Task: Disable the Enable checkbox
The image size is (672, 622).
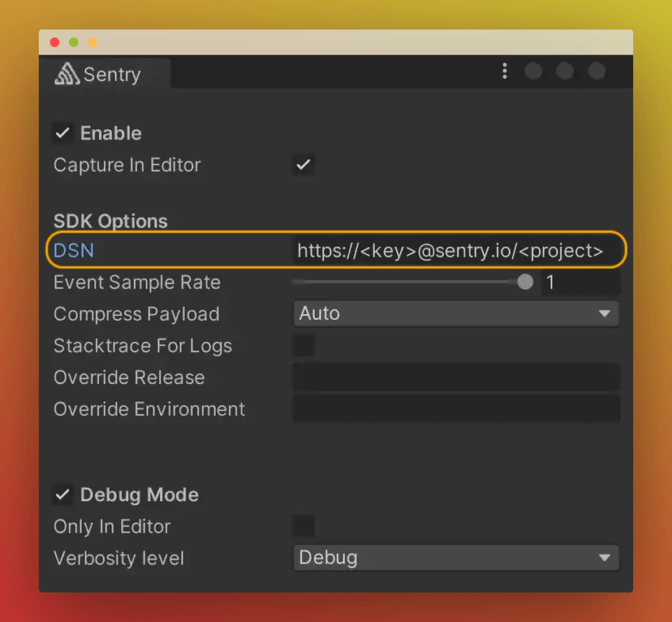Action: (62, 133)
